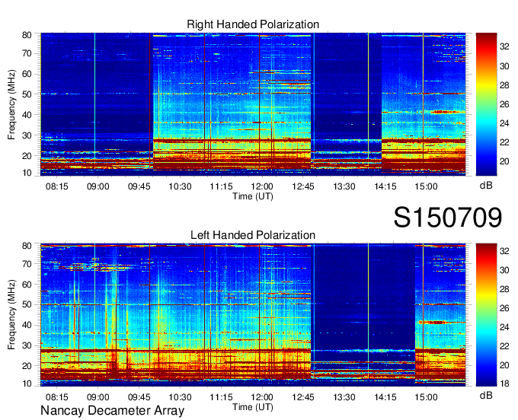Click 10:30 tick on left-handed plot time axis
Screen dimensions: 518x420
180,397
